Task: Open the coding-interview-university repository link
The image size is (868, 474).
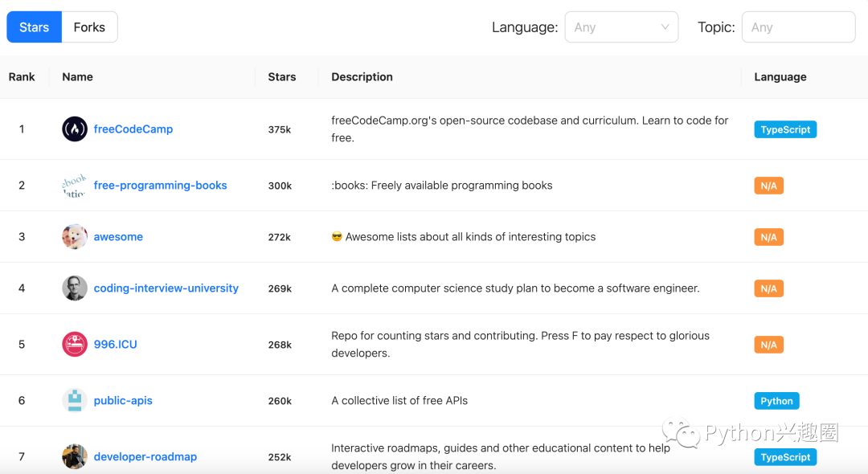Action: click(166, 288)
